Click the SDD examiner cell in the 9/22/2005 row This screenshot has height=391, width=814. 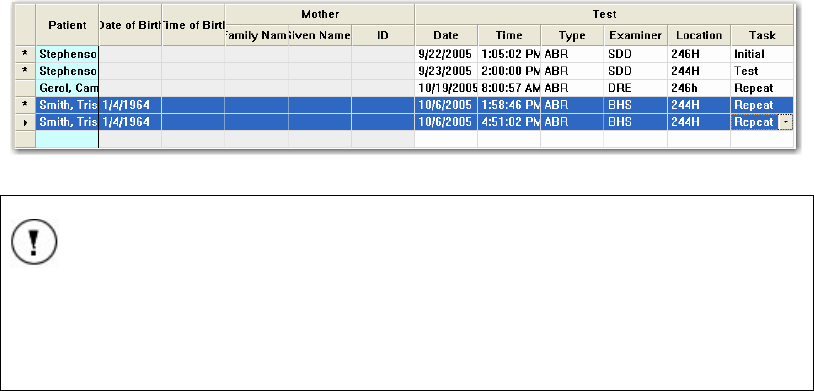click(635, 53)
